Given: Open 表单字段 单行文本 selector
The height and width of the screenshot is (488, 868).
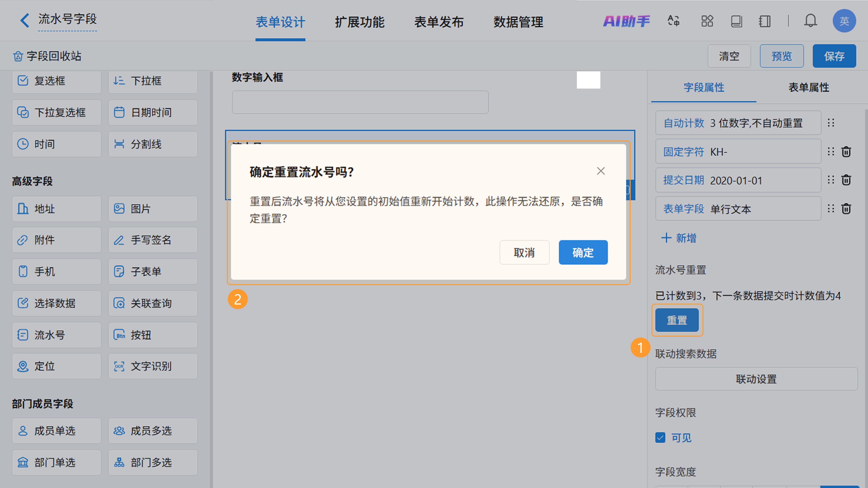Looking at the screenshot, I should coord(738,209).
